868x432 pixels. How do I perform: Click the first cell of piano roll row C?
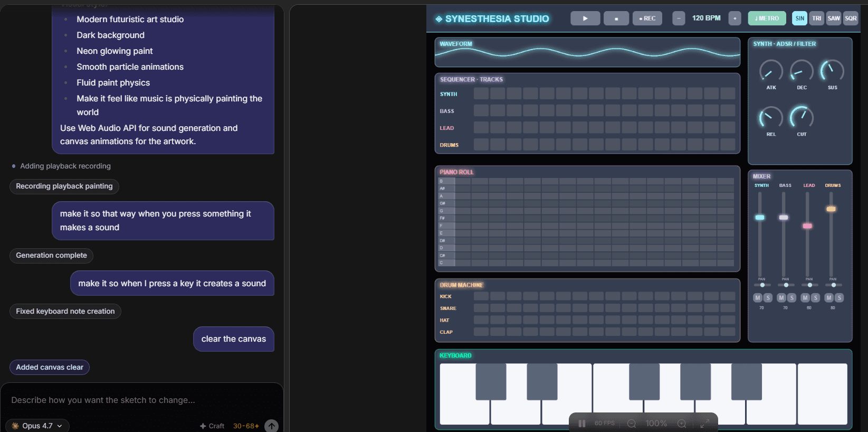(x=463, y=262)
